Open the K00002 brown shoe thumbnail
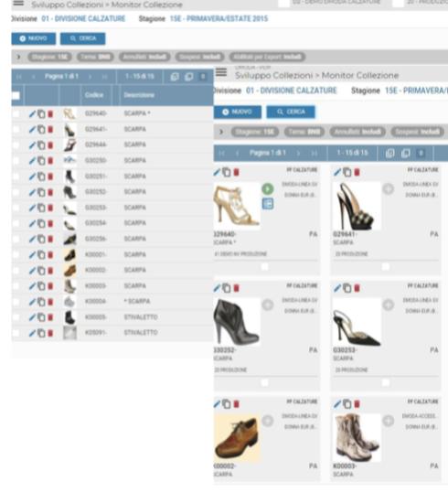This screenshot has width=448, height=503. 69,270
